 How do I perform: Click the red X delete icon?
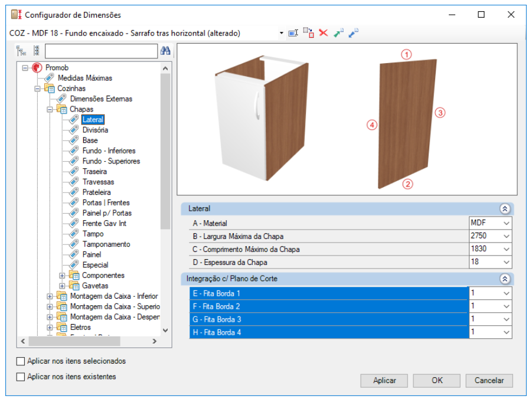click(323, 33)
